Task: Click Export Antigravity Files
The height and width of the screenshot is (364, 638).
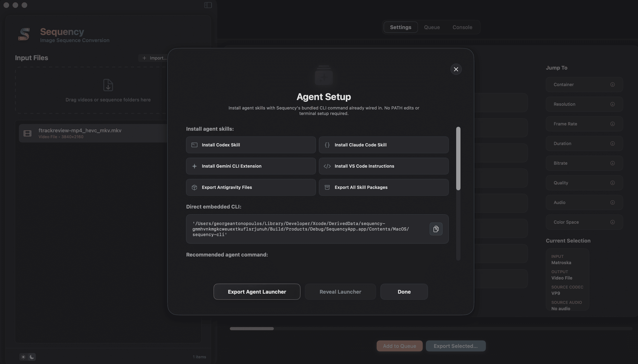Action: tap(251, 187)
